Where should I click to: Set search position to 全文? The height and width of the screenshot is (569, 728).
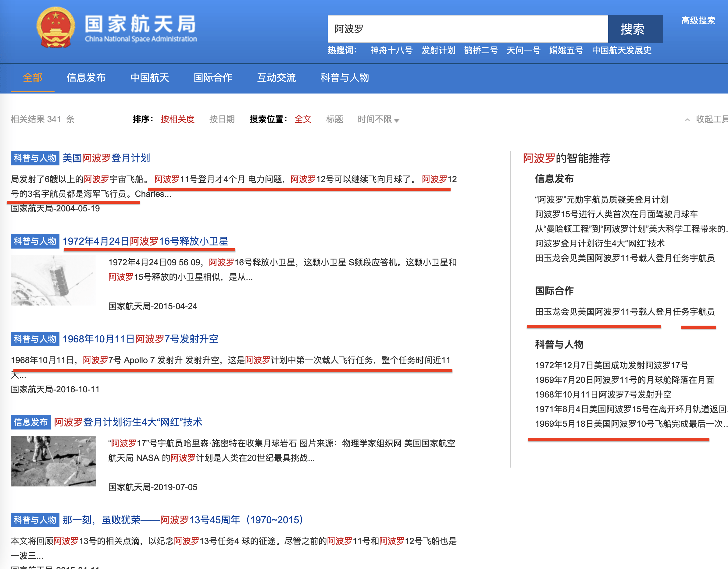(x=303, y=119)
